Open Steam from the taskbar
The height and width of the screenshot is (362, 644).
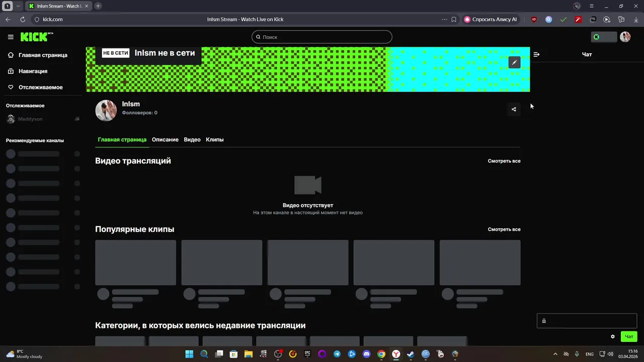click(411, 354)
